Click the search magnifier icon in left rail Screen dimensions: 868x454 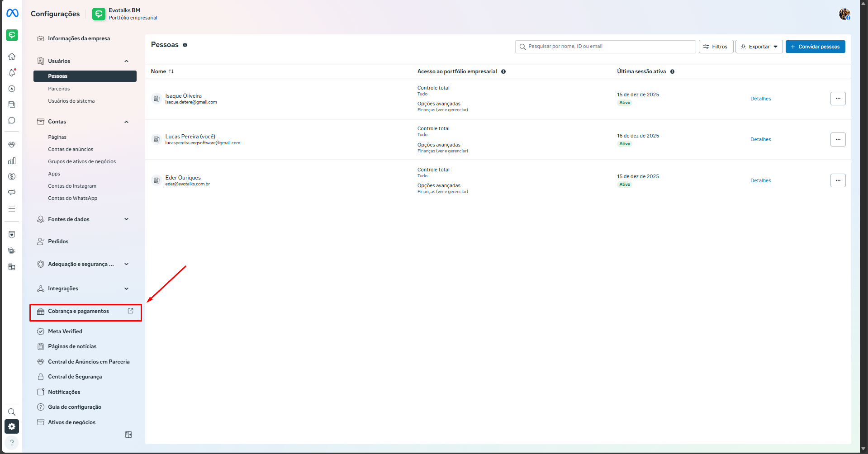point(12,412)
